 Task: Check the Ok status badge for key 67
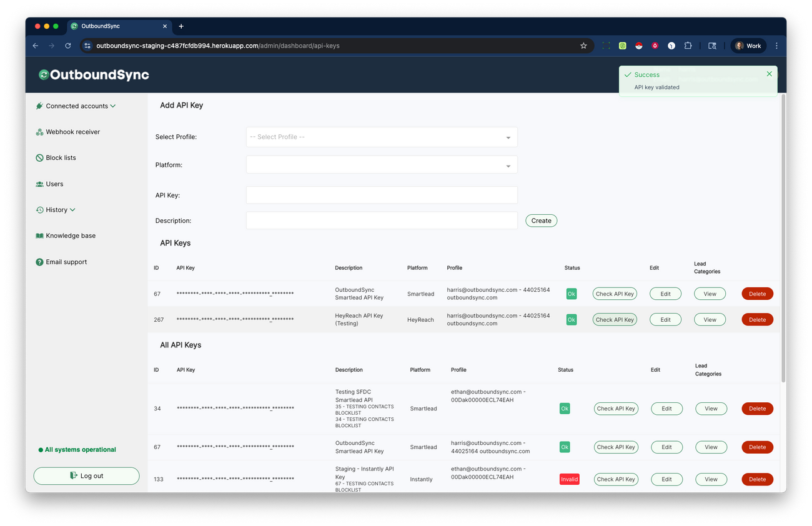click(x=571, y=294)
